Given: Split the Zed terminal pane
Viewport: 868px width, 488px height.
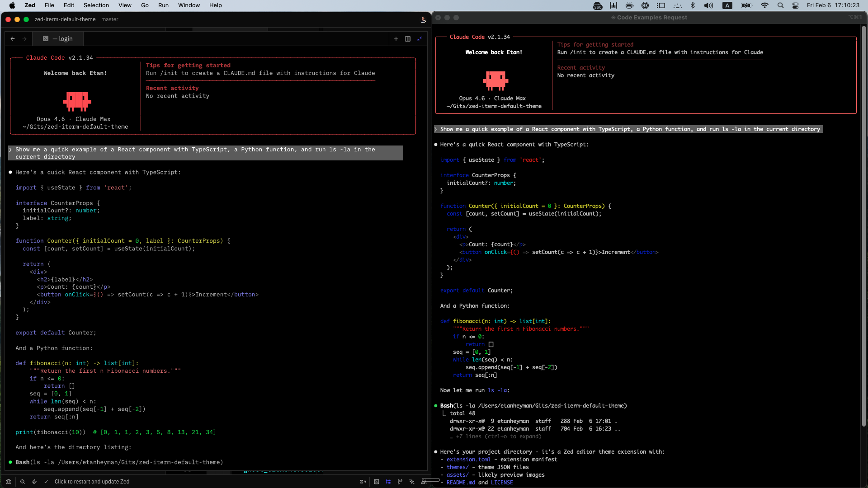Looking at the screenshot, I should [x=408, y=39].
